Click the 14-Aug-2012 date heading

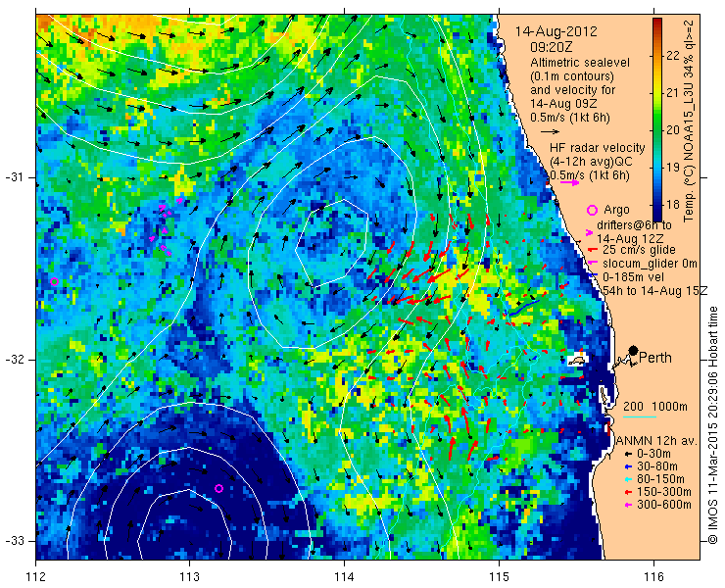[x=556, y=31]
